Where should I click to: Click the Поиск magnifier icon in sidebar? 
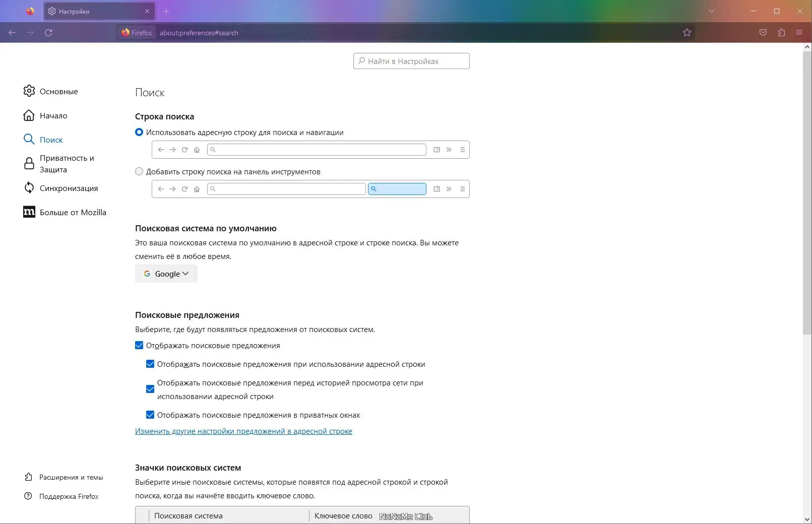pyautogui.click(x=29, y=140)
